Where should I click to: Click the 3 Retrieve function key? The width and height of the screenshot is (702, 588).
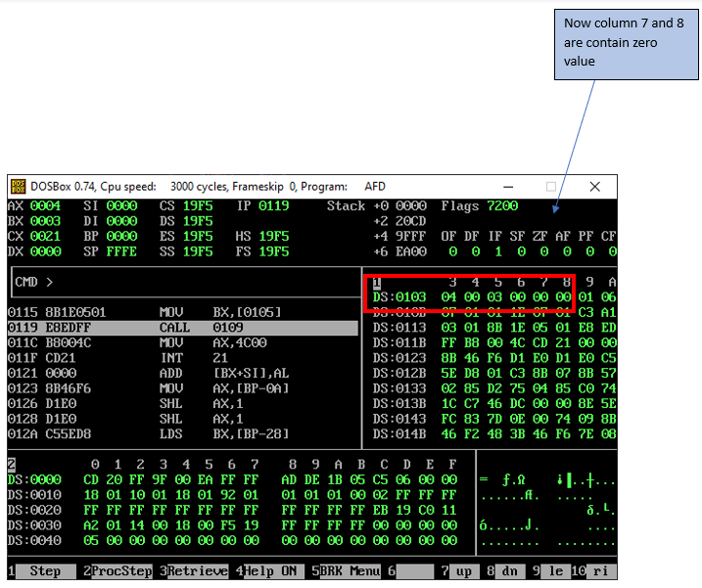(194, 571)
